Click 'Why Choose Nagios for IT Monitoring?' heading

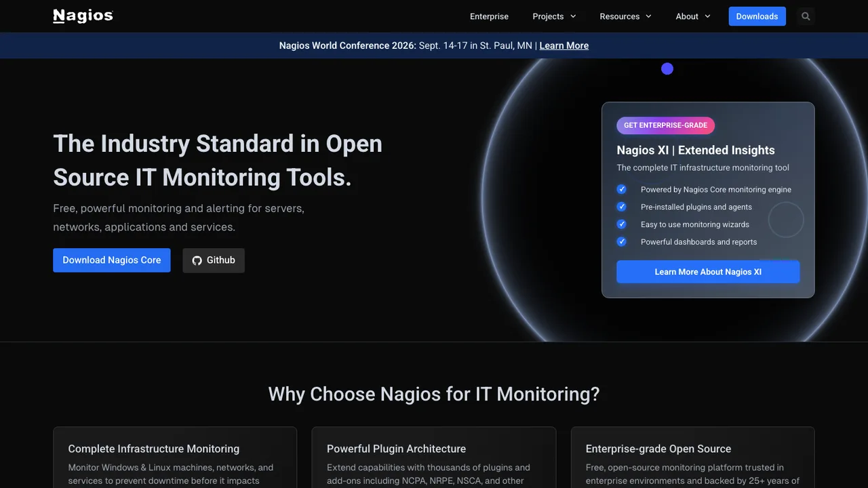434,394
